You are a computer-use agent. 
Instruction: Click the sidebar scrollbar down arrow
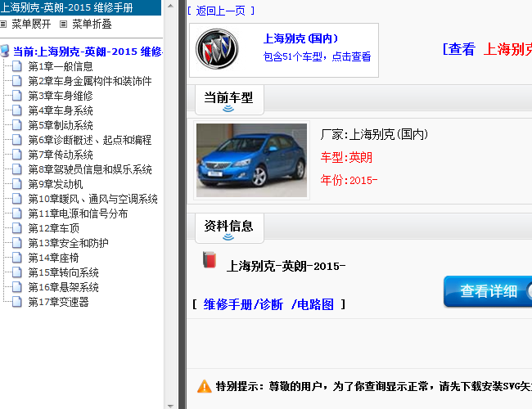coord(171,405)
